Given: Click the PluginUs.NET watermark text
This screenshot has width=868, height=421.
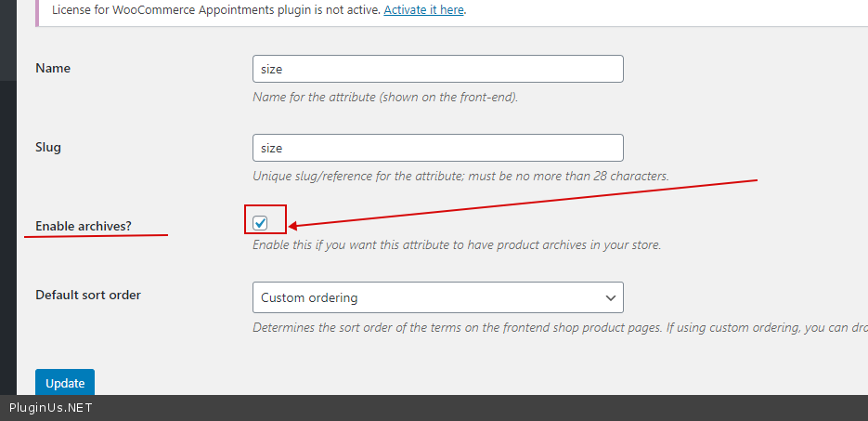Looking at the screenshot, I should (50, 408).
